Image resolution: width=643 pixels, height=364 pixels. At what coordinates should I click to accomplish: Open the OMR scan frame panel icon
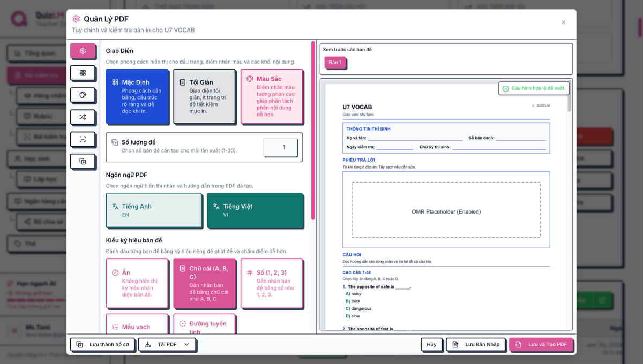tap(83, 139)
